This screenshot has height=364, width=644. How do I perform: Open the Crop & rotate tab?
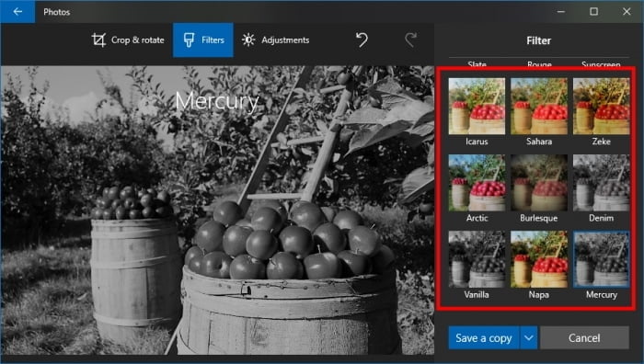(x=128, y=40)
